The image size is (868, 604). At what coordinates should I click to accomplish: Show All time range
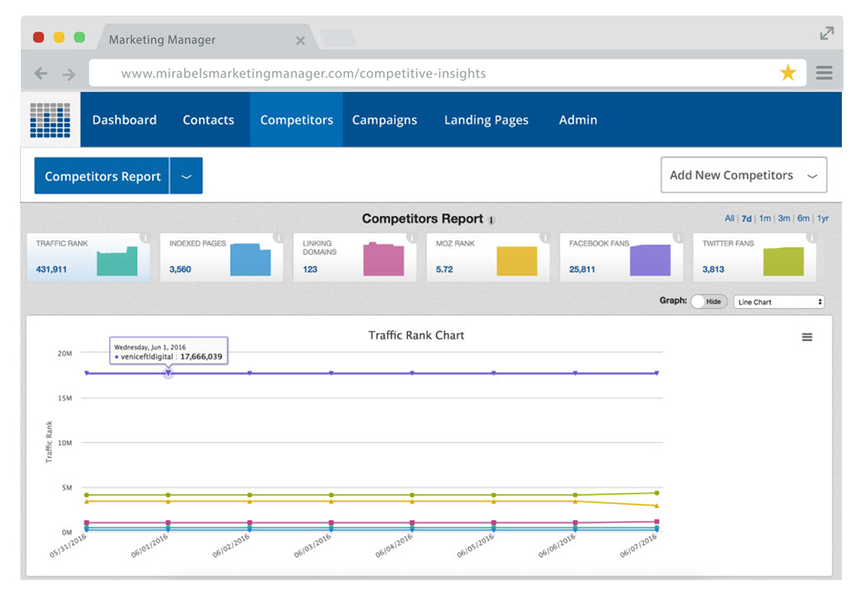point(730,218)
